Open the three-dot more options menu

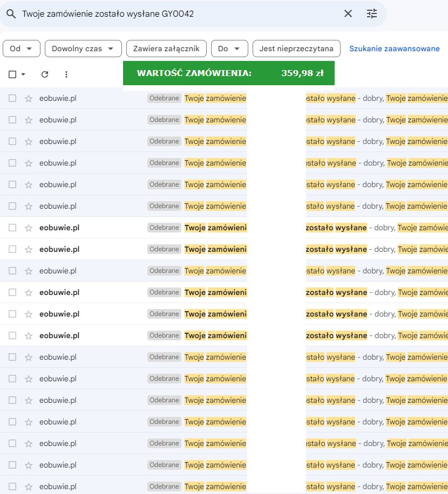tap(66, 74)
